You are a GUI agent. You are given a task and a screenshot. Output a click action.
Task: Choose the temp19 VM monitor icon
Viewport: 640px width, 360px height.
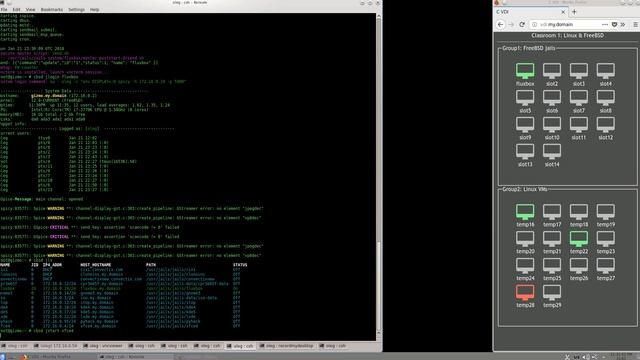coord(606,212)
